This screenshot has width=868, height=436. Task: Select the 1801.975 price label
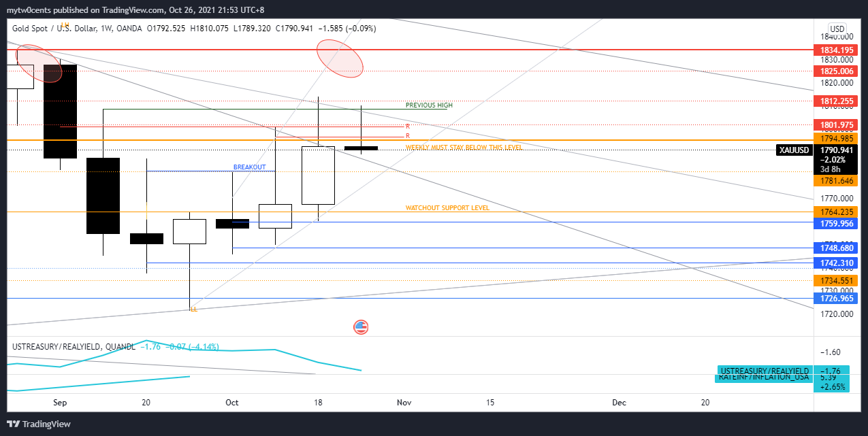[x=837, y=125]
